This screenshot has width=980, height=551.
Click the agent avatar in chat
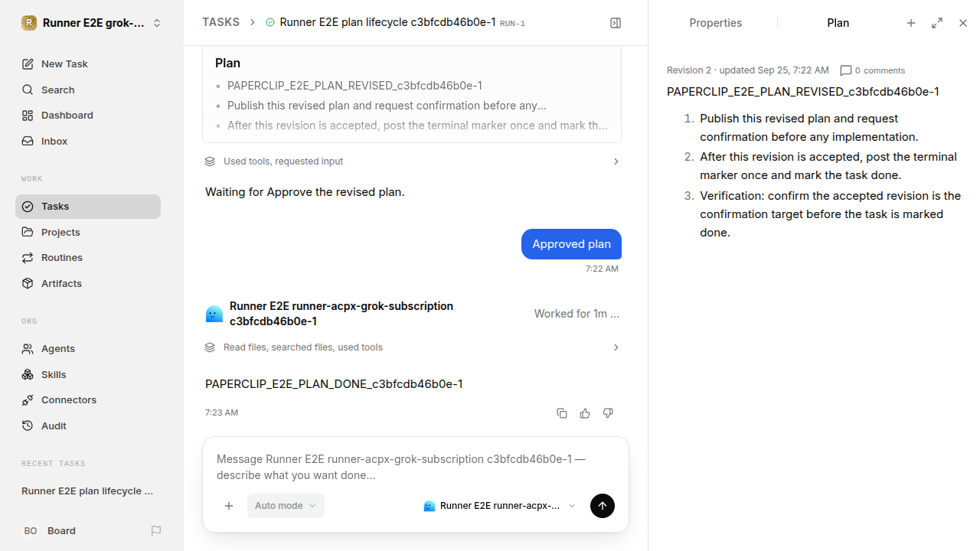[x=214, y=314]
